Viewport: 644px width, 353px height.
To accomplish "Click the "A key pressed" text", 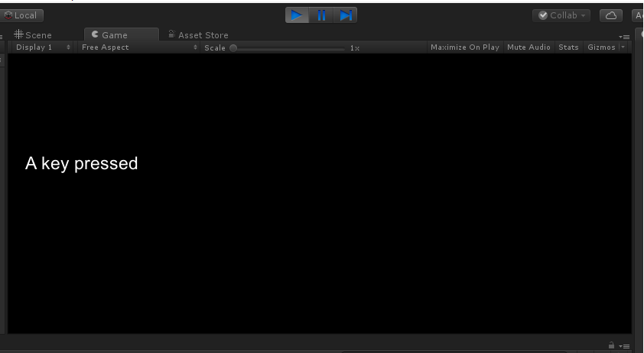I will tap(81, 164).
